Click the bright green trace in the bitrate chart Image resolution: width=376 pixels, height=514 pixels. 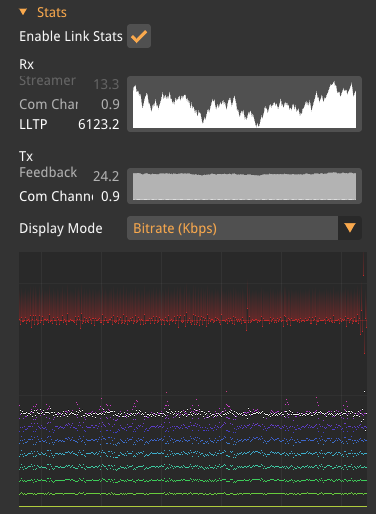pyautogui.click(x=193, y=493)
